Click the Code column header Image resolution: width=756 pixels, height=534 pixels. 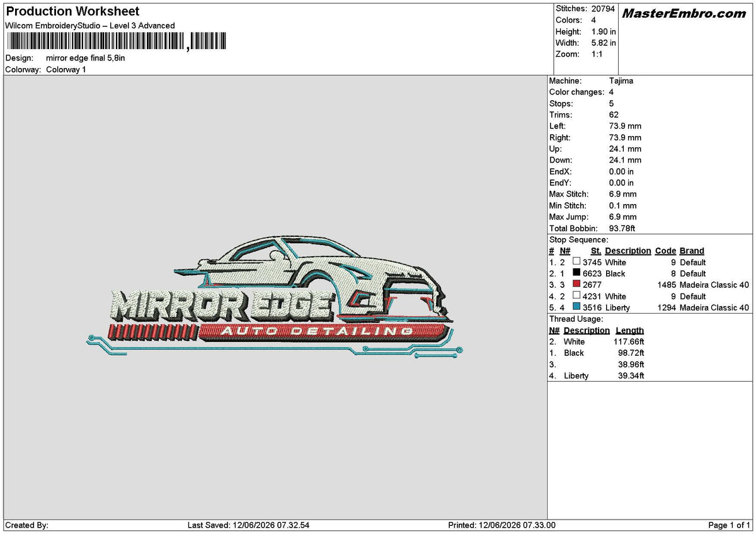(665, 251)
